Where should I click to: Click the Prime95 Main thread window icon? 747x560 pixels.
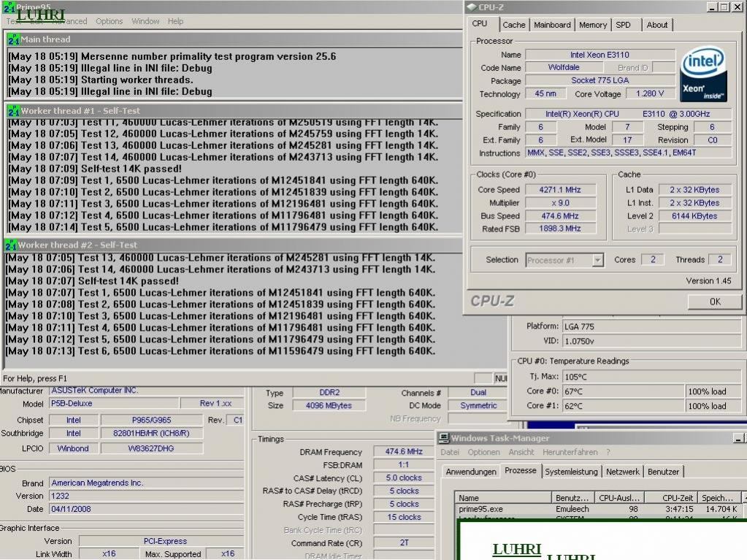point(13,39)
